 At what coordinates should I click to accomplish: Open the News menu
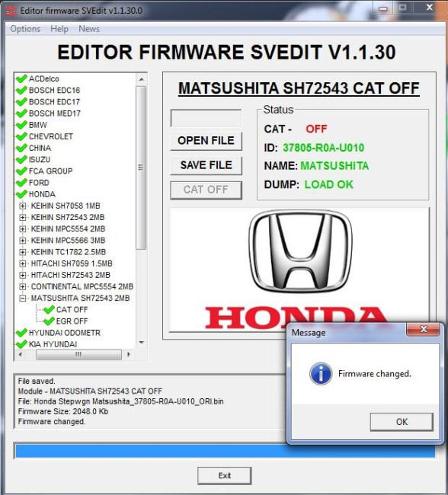click(x=89, y=29)
